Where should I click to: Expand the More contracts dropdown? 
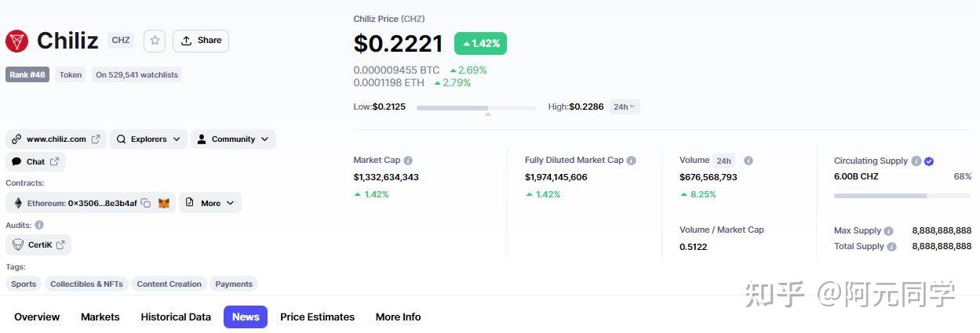(210, 203)
